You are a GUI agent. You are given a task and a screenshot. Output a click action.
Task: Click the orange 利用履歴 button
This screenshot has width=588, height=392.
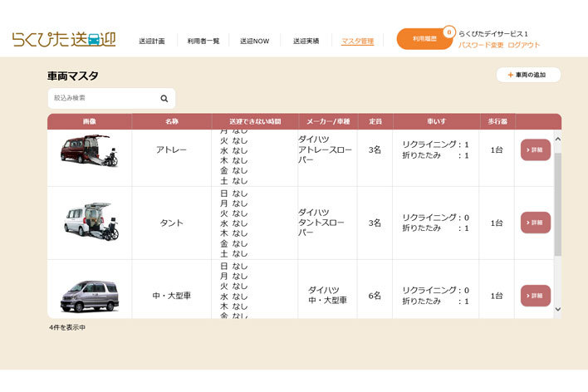[x=424, y=39]
